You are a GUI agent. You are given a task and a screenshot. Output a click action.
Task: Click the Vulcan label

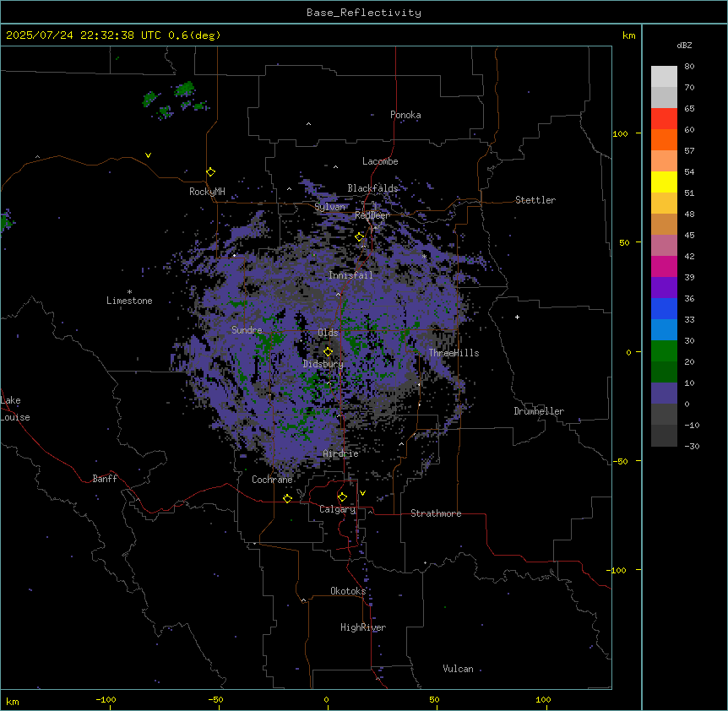tap(459, 669)
